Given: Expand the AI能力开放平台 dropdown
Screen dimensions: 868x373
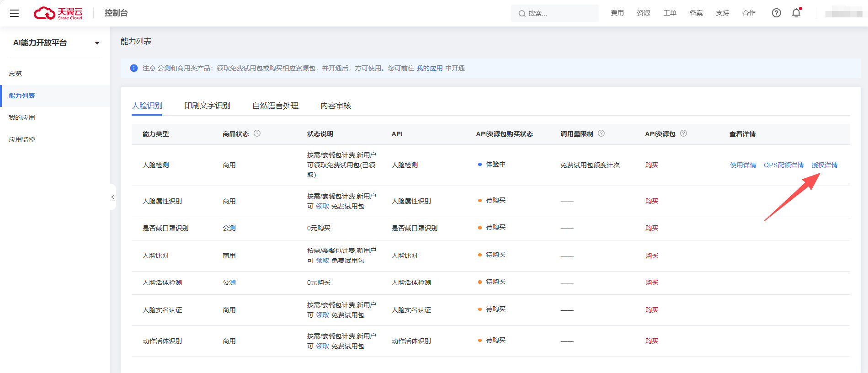Looking at the screenshot, I should click(x=97, y=43).
